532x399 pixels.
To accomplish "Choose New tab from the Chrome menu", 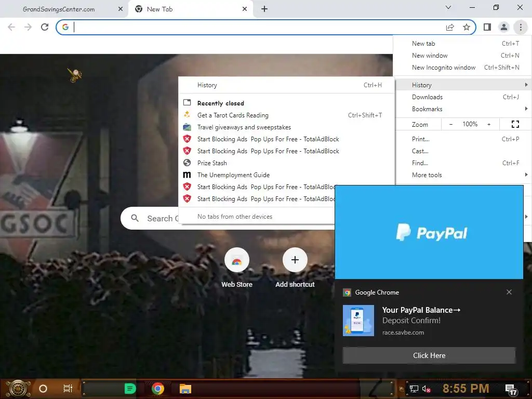I will click(x=462, y=44).
